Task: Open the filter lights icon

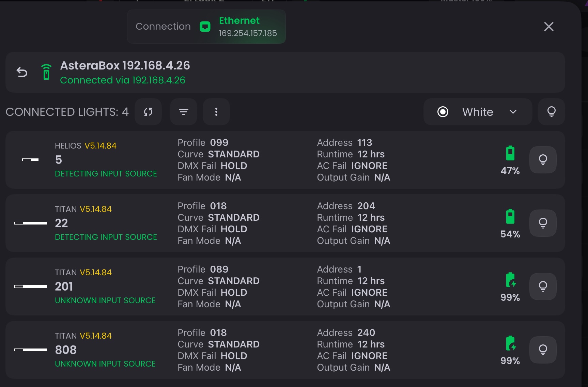Action: pos(184,112)
